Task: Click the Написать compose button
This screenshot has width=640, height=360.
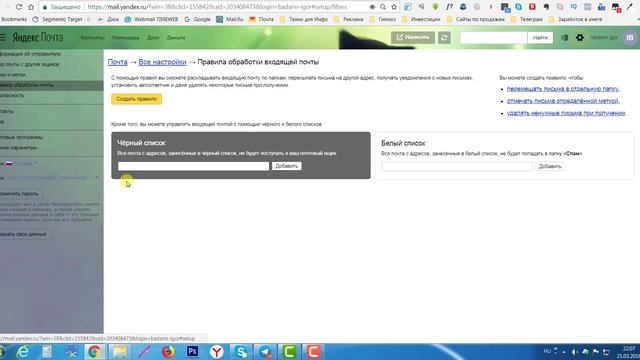Action: pos(413,38)
